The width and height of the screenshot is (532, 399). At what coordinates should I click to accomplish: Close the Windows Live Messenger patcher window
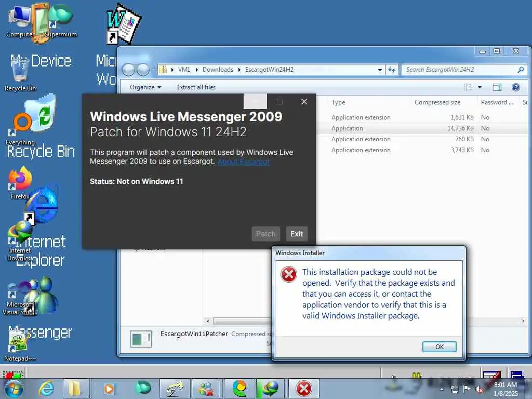(304, 101)
